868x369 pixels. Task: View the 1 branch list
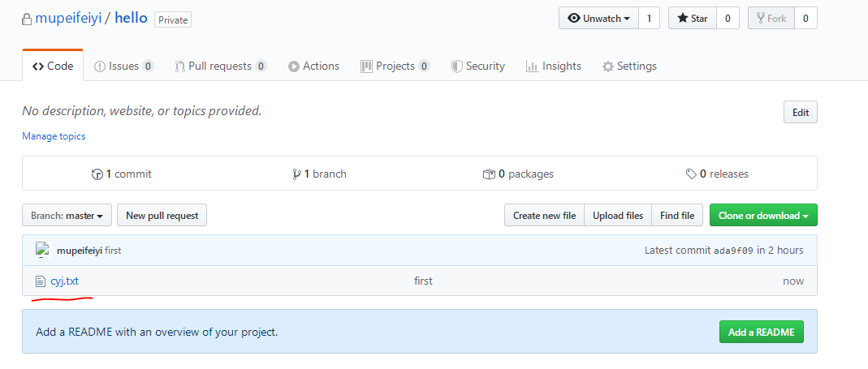coord(319,174)
